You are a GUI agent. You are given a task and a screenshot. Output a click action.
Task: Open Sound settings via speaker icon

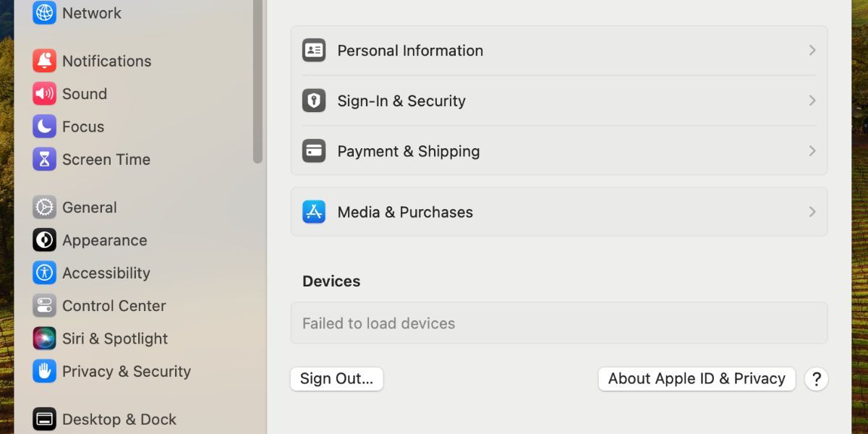[44, 93]
